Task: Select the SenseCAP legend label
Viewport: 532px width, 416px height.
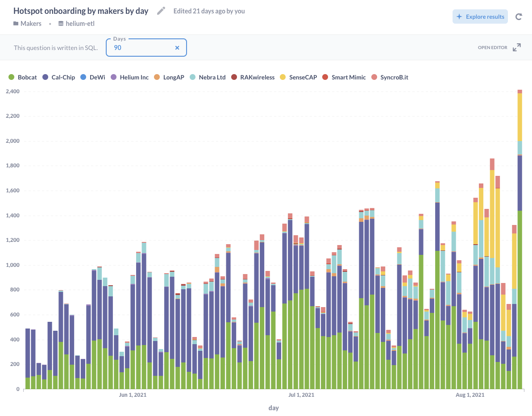Action: point(303,77)
